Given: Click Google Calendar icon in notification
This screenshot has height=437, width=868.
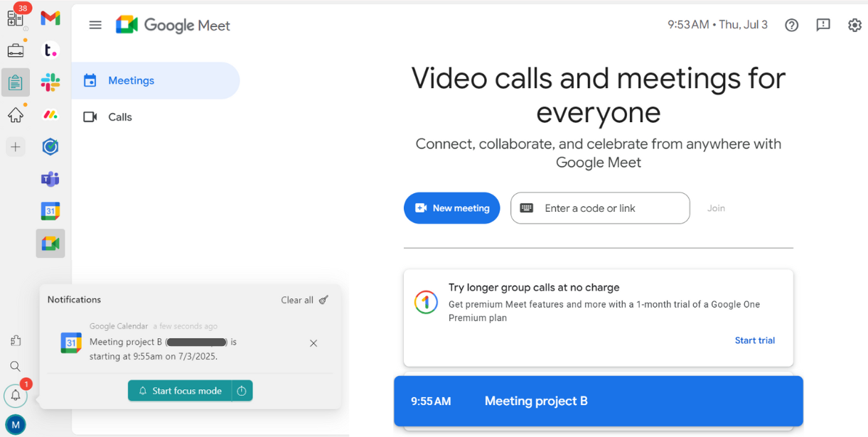Looking at the screenshot, I should 71,342.
